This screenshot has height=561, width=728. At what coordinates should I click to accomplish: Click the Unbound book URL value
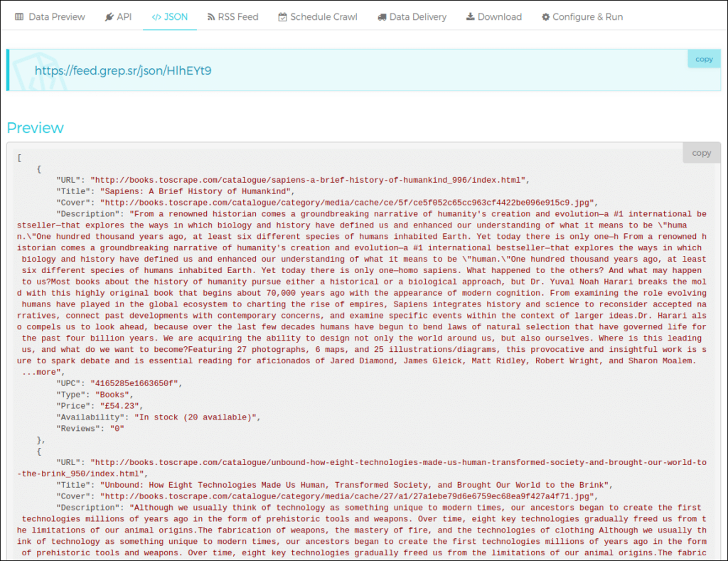pos(362,468)
